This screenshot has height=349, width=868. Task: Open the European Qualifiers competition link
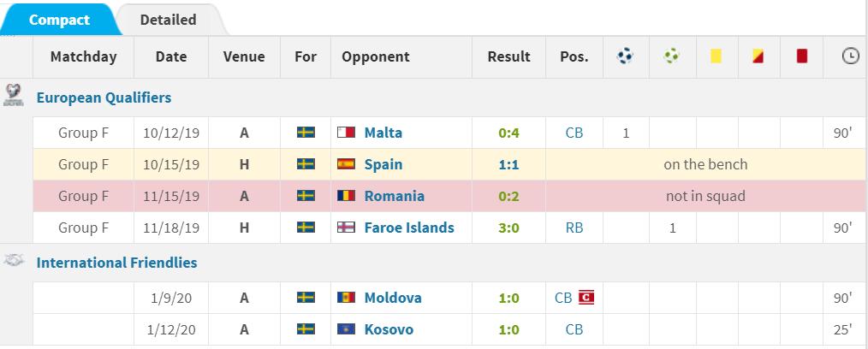click(x=104, y=98)
